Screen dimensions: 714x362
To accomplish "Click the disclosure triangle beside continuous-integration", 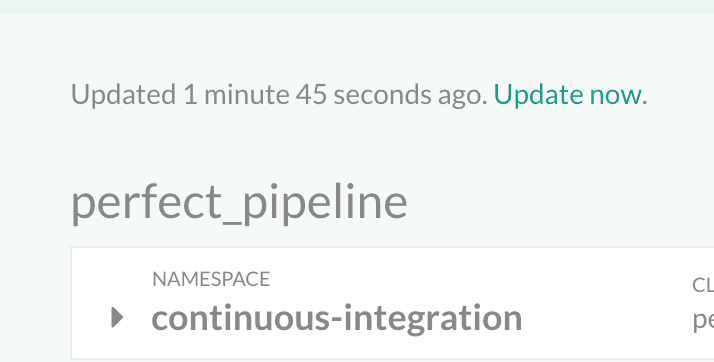I will (x=117, y=317).
